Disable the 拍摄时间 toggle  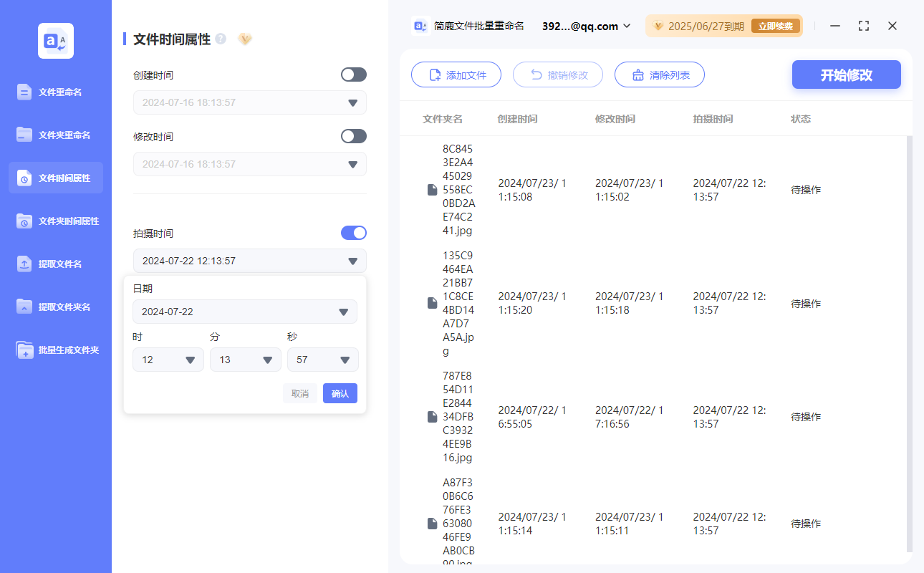point(353,233)
